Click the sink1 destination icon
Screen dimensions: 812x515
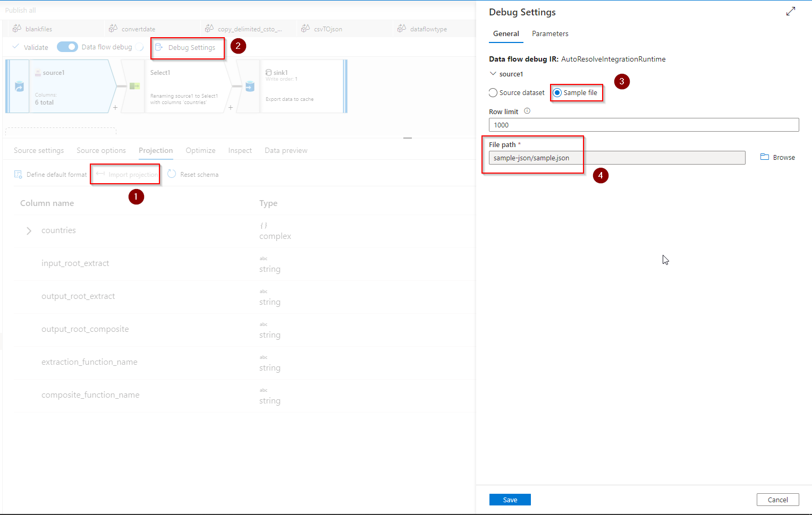click(250, 87)
